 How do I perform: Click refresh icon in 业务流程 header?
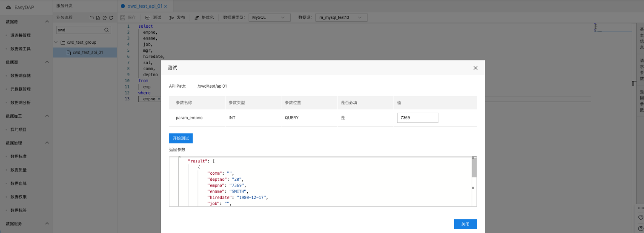[x=111, y=18]
